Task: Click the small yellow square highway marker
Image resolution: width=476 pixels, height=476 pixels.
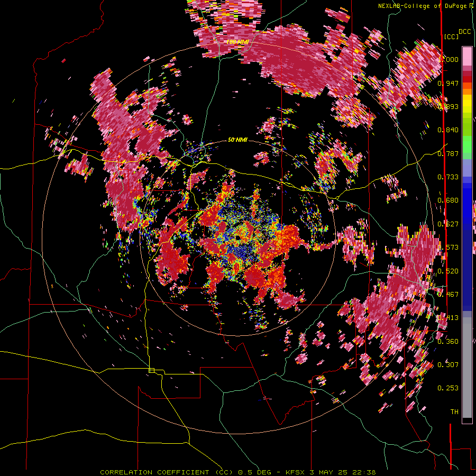Action: tap(151, 370)
